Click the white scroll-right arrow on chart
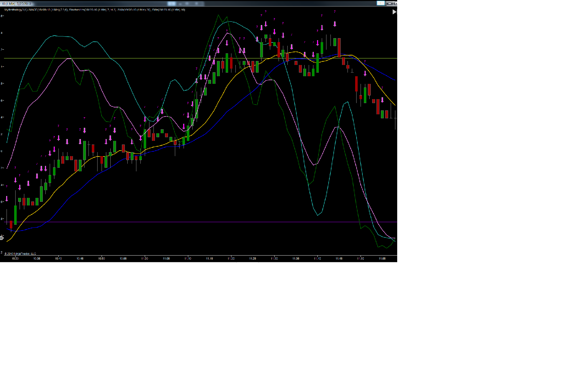Screen dimensions: 588x375 pos(394,12)
